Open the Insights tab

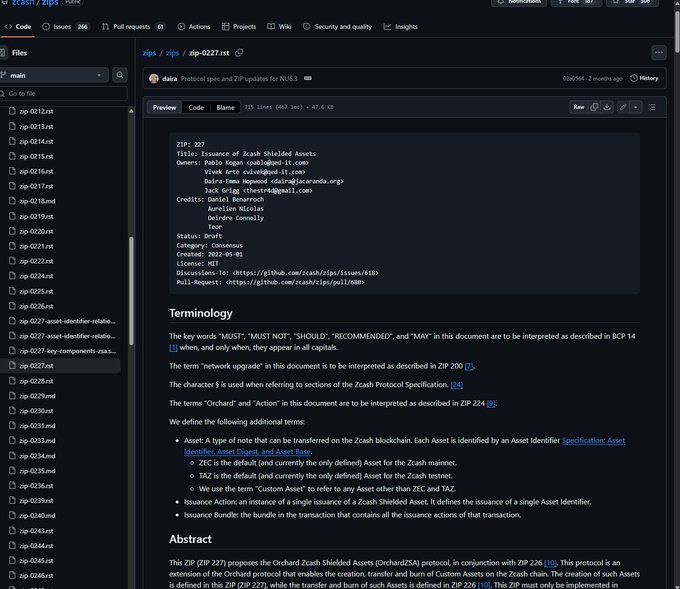400,26
